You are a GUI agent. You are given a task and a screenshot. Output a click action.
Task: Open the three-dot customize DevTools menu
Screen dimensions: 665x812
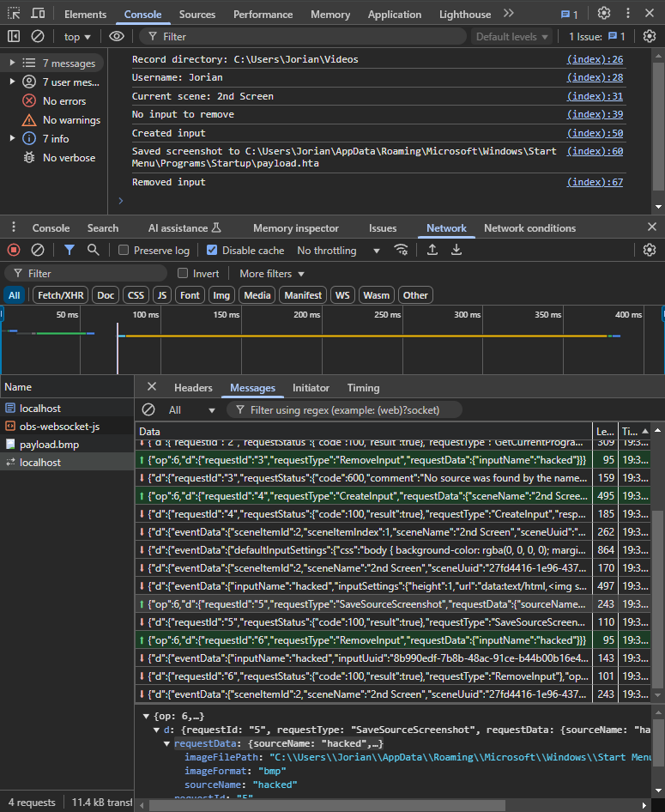[628, 14]
